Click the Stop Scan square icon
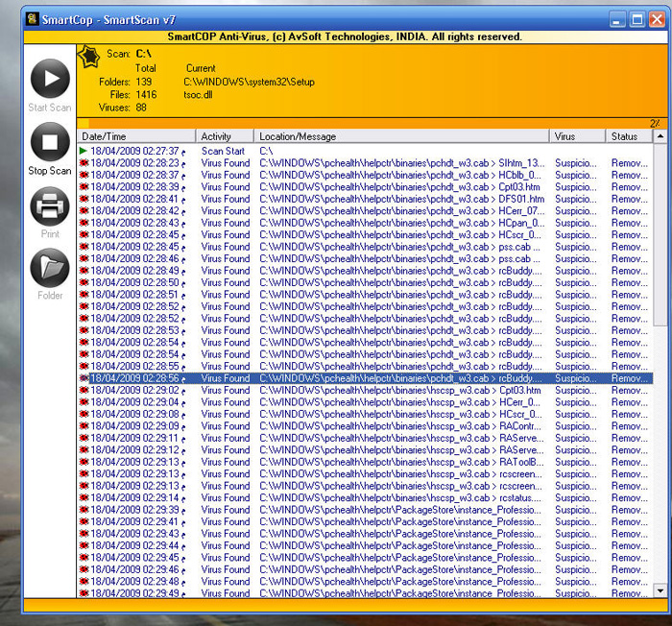Image resolution: width=672 pixels, height=626 pixels. click(50, 141)
